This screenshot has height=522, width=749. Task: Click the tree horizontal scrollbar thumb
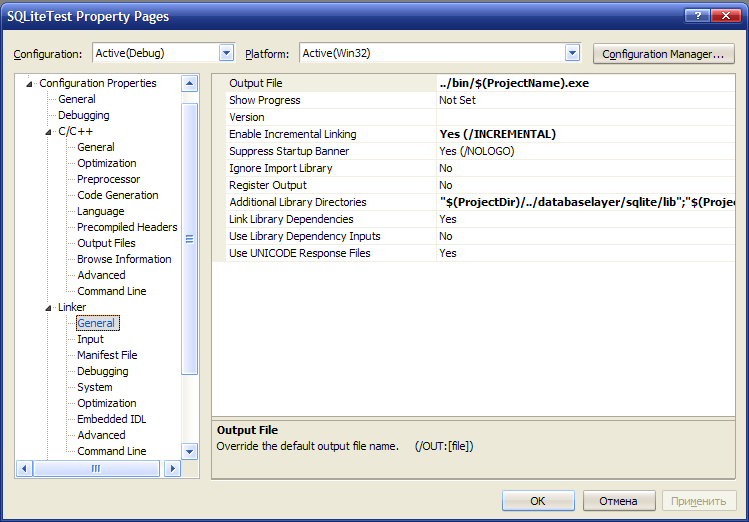(96, 469)
